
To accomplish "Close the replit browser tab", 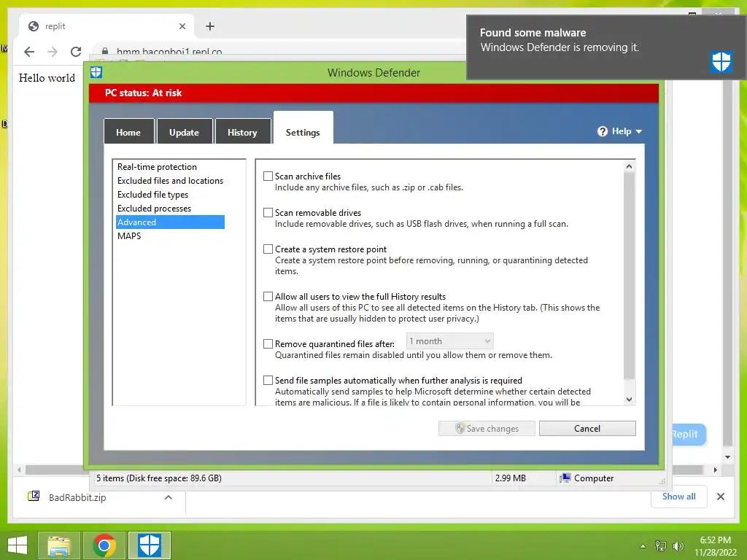I will [x=182, y=26].
